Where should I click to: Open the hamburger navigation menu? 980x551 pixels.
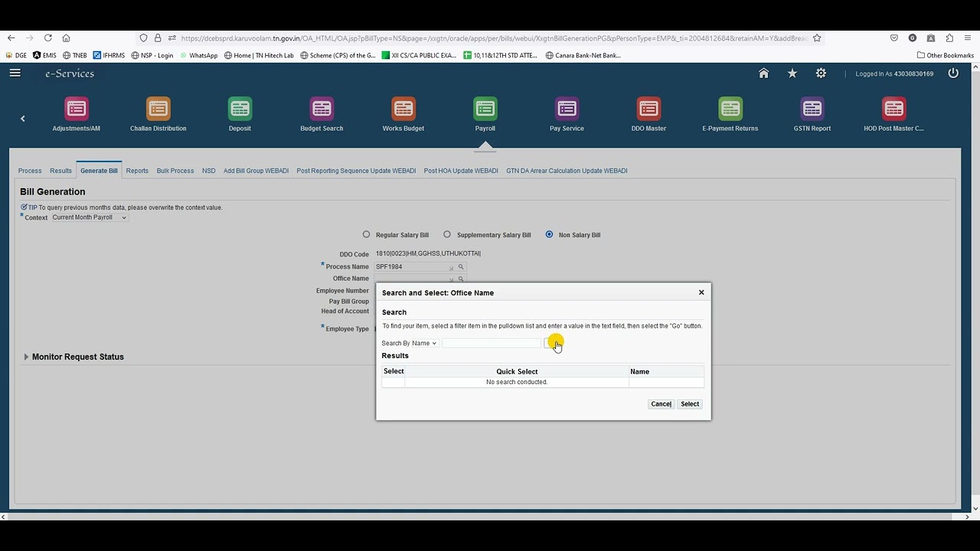tap(15, 73)
